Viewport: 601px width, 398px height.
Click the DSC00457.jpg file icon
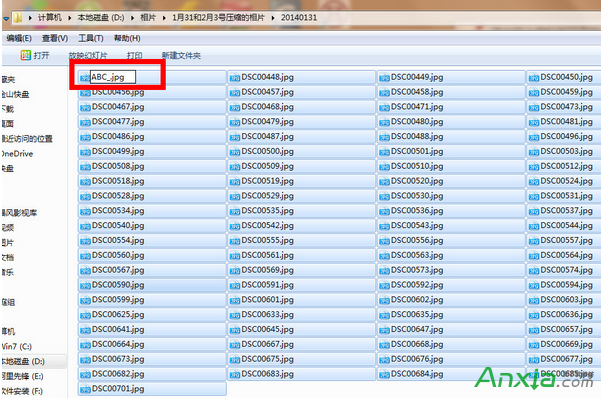235,93
